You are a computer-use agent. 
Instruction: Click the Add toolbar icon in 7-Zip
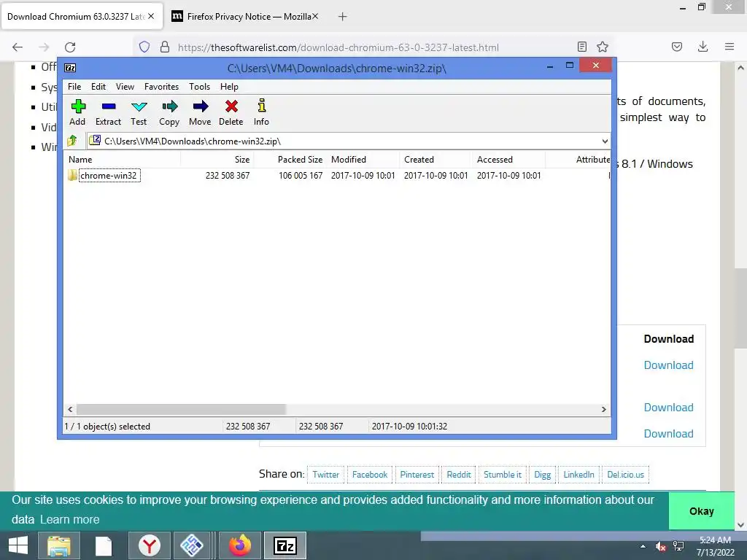(78, 106)
